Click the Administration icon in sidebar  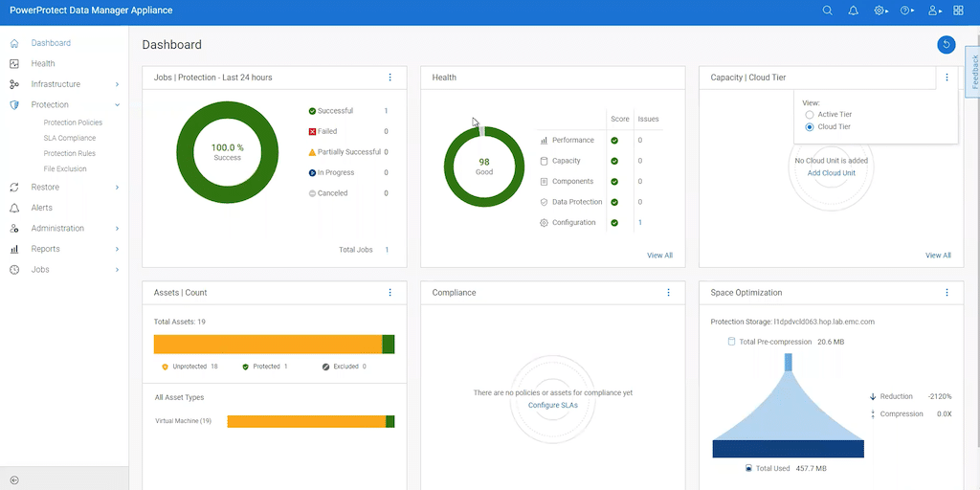[x=14, y=228]
